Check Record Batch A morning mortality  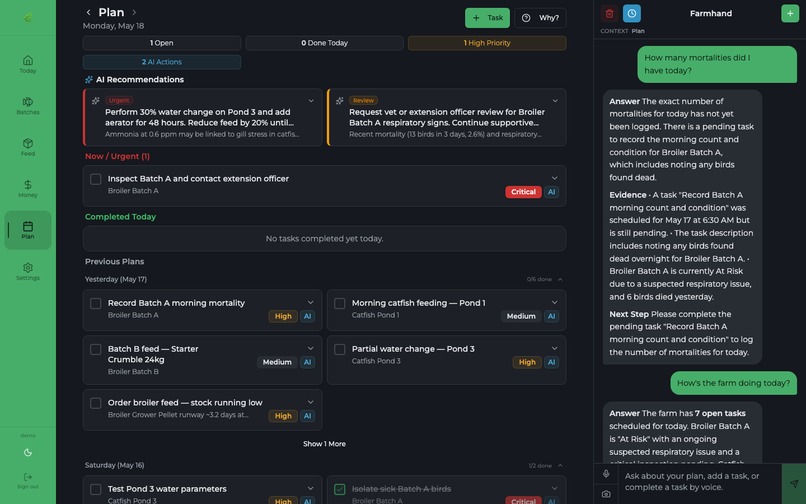[x=96, y=303]
